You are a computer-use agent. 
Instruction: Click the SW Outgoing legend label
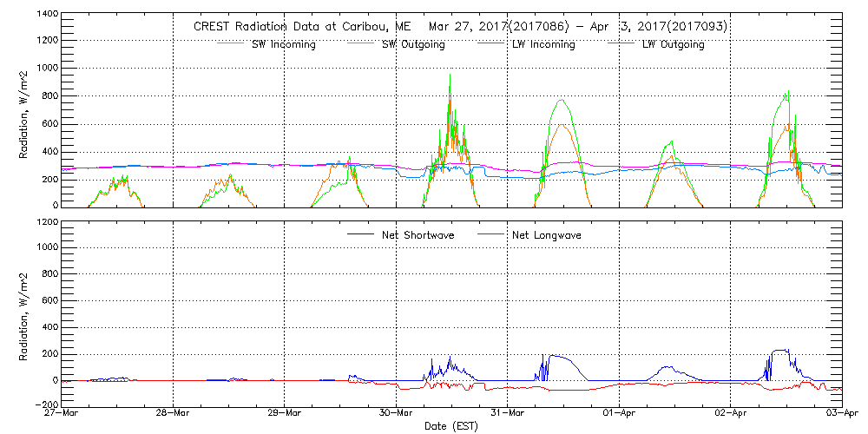[x=413, y=45]
